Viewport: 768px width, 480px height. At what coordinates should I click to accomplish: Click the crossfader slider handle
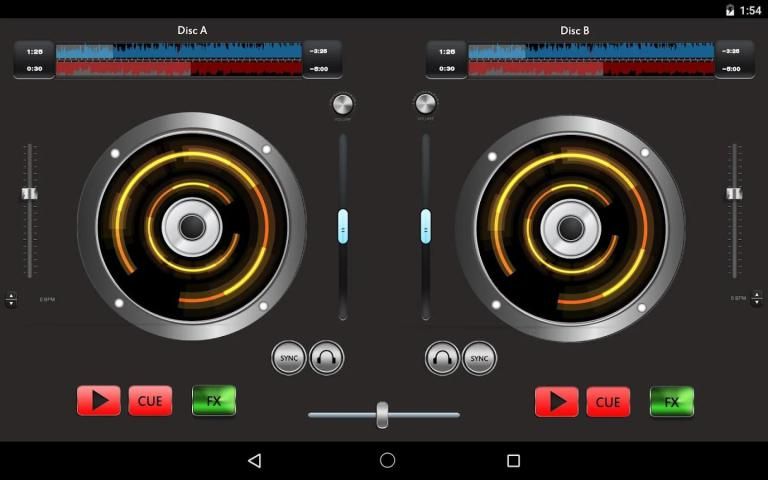[x=382, y=414]
